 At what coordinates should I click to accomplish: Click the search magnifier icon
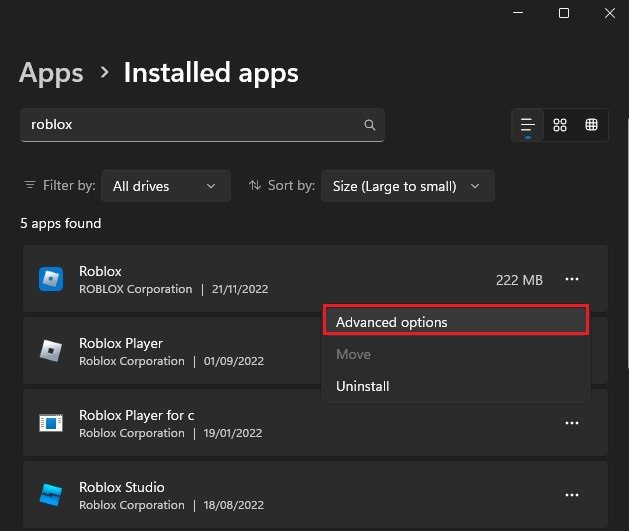point(369,125)
